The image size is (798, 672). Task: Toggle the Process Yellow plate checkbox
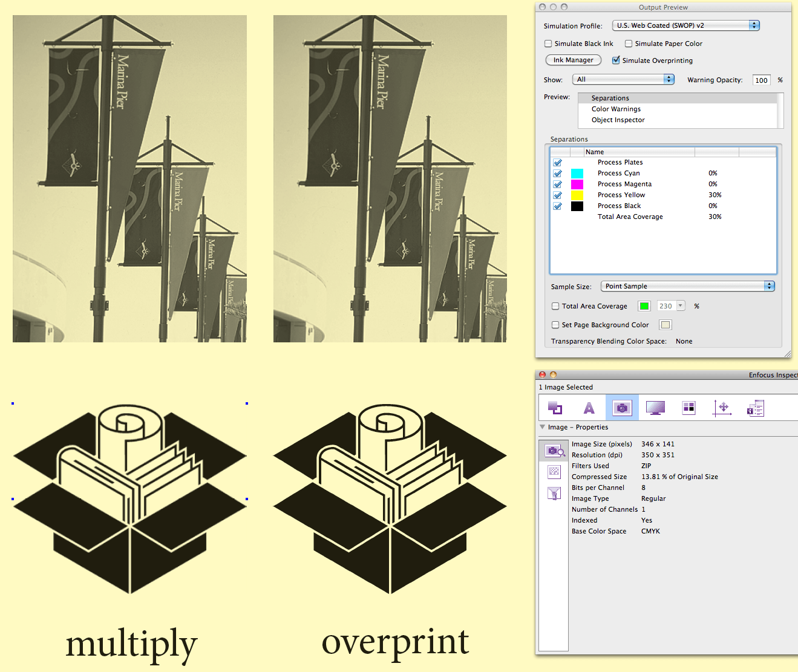click(x=558, y=195)
